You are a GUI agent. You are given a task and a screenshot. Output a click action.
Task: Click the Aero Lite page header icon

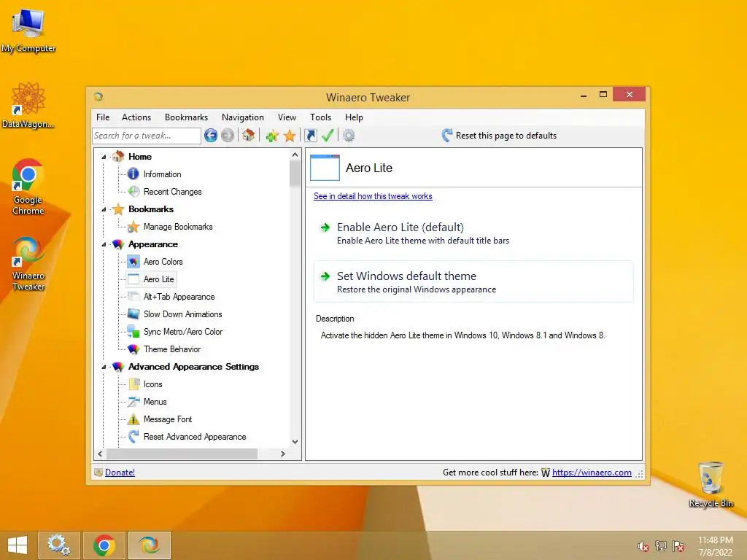(x=325, y=168)
